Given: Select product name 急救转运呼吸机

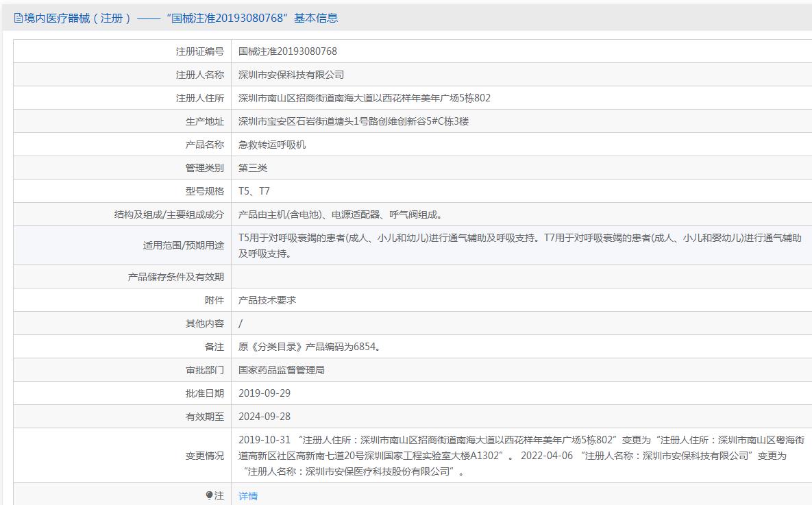Looking at the screenshot, I should (272, 145).
